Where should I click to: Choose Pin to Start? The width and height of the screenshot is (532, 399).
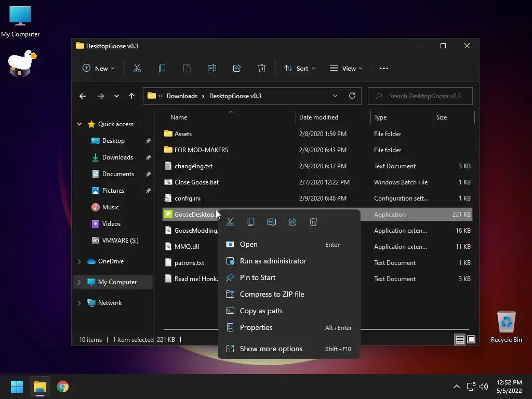289,277
